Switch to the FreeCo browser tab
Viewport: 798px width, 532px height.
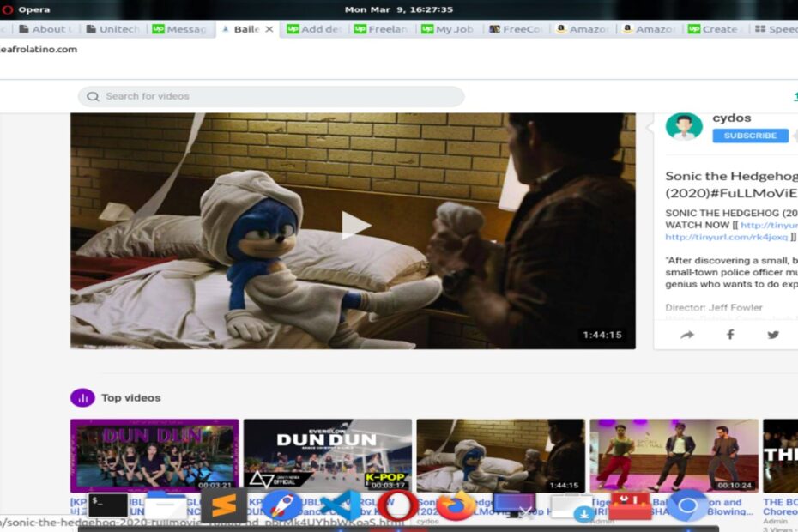(x=515, y=29)
